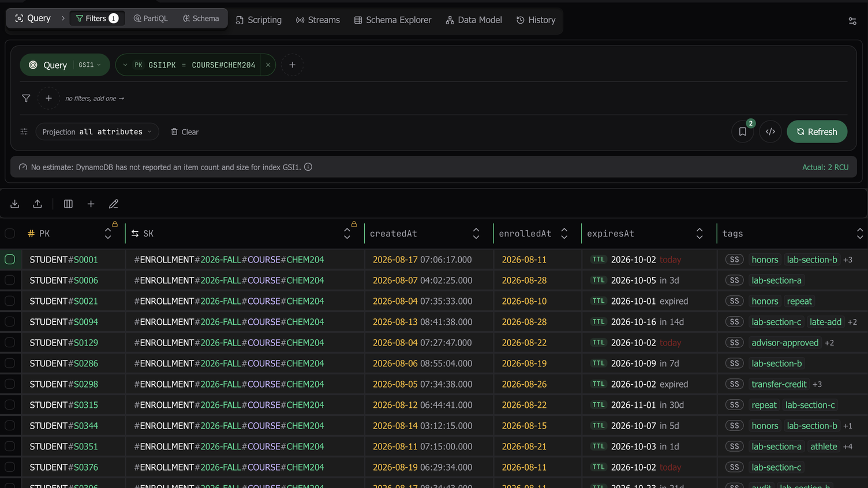Switch to PartiQL mode
The height and width of the screenshot is (488, 868).
(151, 18)
